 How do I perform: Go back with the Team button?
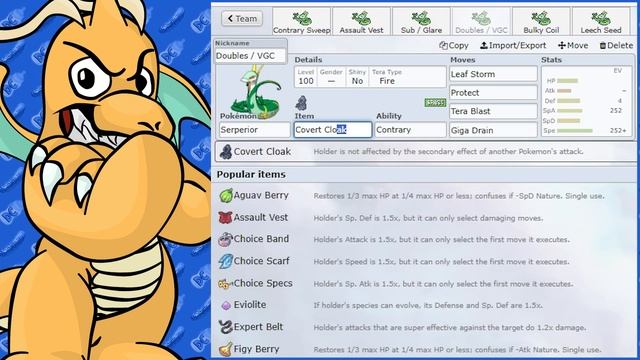tap(242, 18)
